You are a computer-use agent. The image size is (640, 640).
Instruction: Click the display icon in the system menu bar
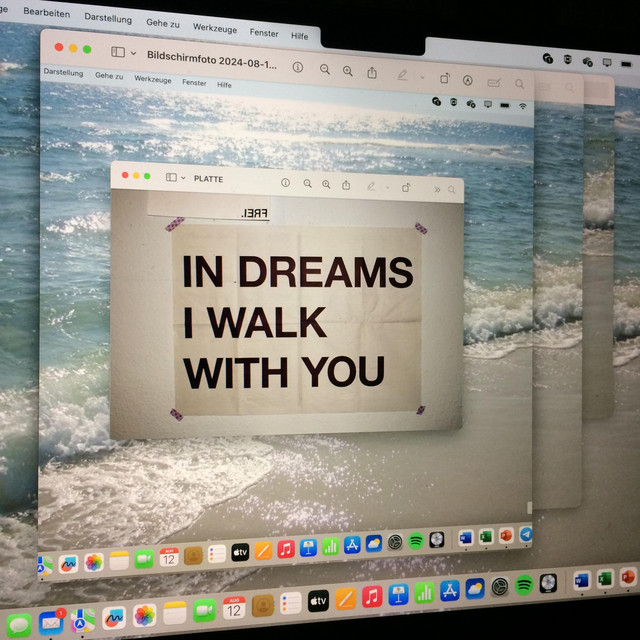click(607, 62)
